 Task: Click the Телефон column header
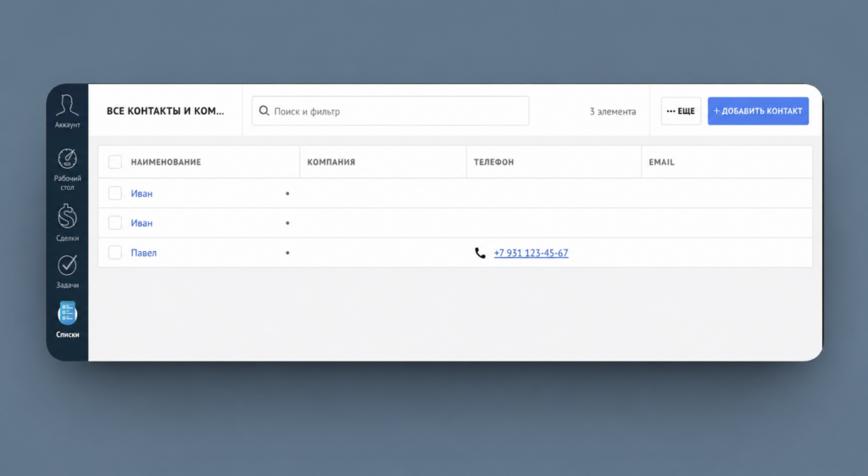tap(494, 162)
